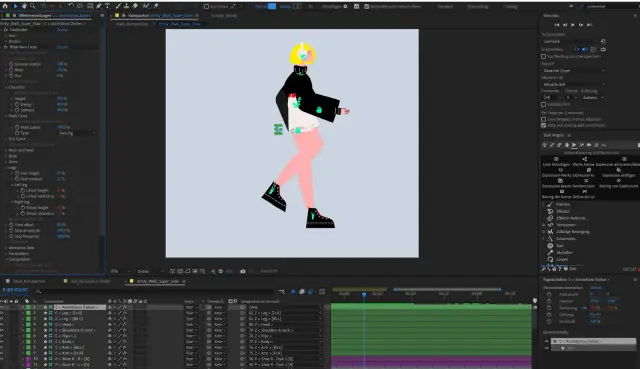Step to next frame in preview panel
Viewport: 640px width, 369px height.
click(x=581, y=25)
